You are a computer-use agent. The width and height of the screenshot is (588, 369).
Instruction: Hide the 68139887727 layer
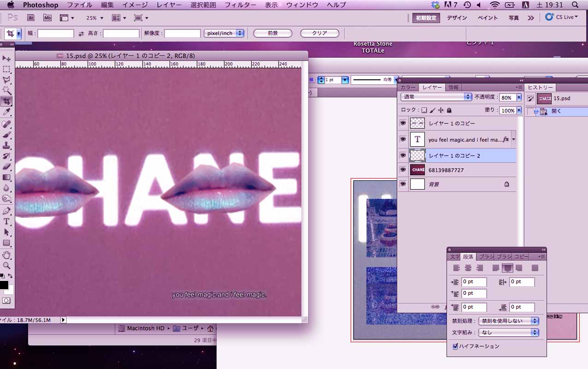tap(403, 170)
